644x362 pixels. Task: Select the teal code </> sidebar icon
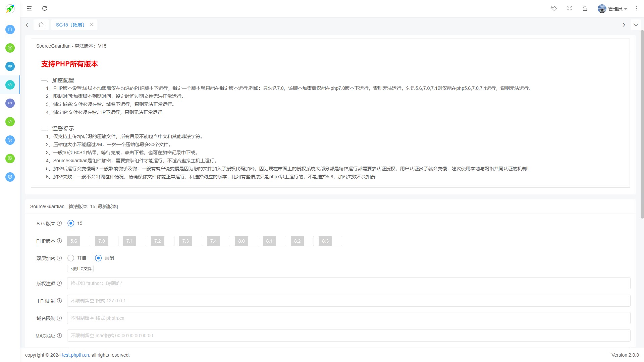[x=10, y=85]
